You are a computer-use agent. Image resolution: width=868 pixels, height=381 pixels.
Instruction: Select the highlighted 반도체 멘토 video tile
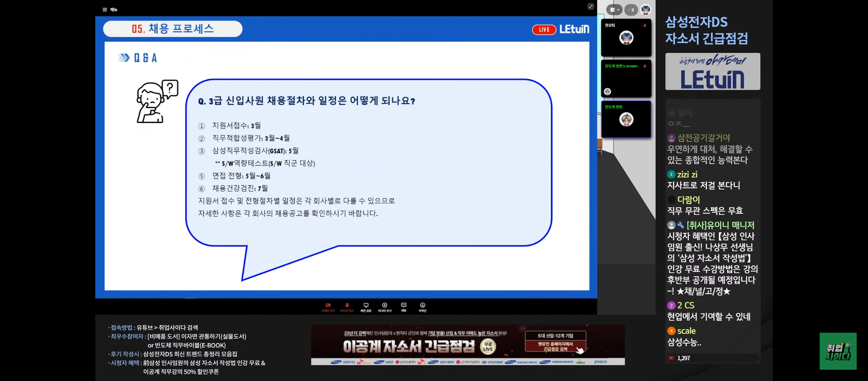626,119
